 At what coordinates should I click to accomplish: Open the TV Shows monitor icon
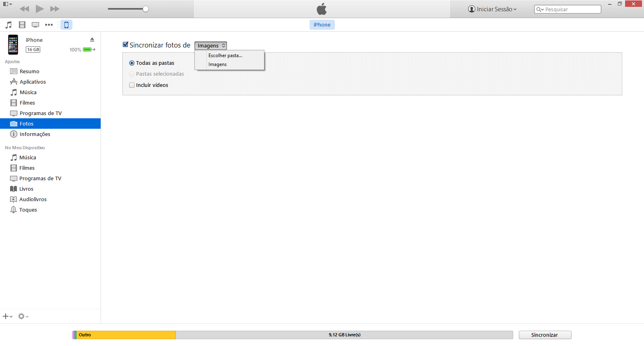35,25
